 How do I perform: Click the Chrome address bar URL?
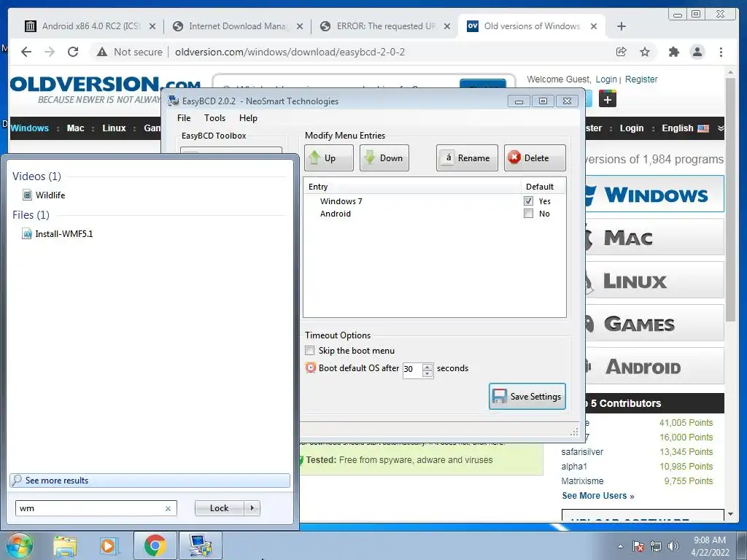click(x=290, y=52)
